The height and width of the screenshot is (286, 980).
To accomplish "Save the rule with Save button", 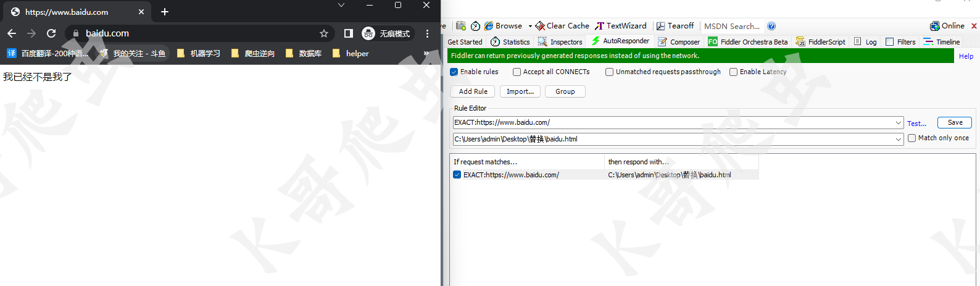I will (955, 122).
